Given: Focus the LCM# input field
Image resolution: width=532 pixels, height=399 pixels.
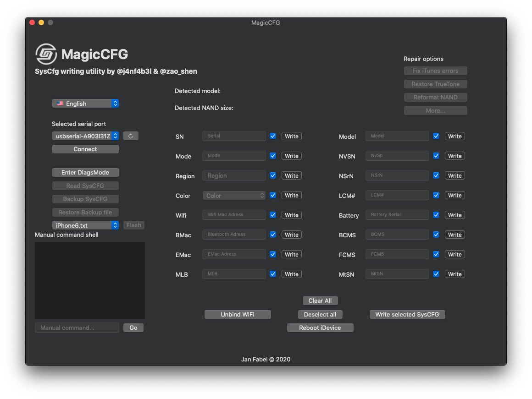Looking at the screenshot, I should (397, 195).
